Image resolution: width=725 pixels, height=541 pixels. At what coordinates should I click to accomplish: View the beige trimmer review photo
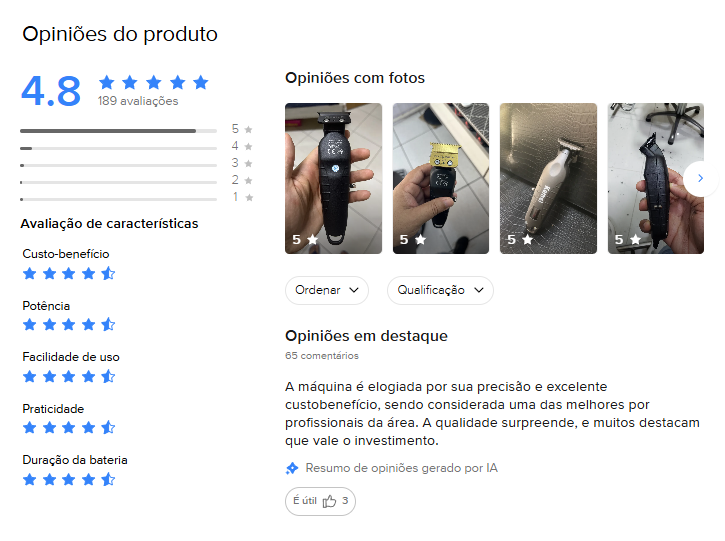click(548, 178)
